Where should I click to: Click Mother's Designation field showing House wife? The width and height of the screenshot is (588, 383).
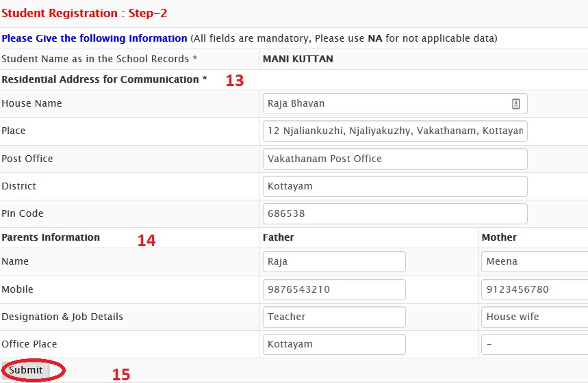click(535, 317)
